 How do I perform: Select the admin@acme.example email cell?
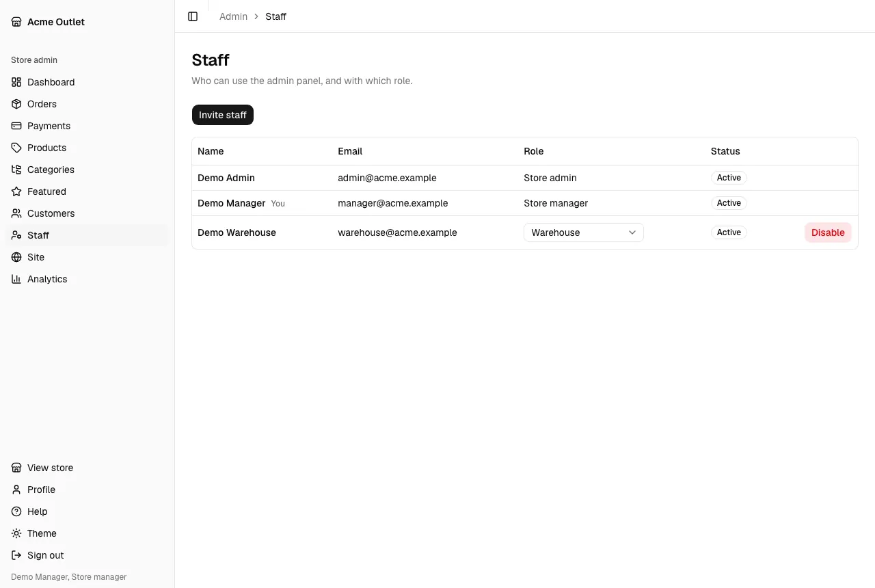[387, 178]
